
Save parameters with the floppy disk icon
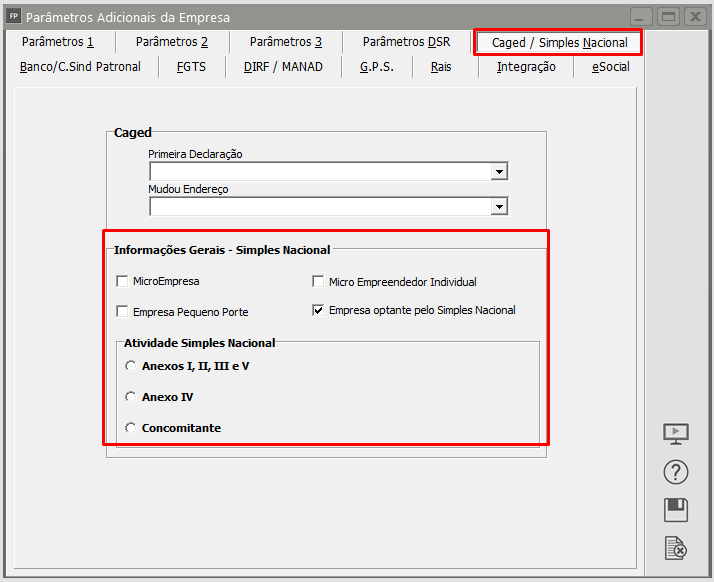pos(677,510)
